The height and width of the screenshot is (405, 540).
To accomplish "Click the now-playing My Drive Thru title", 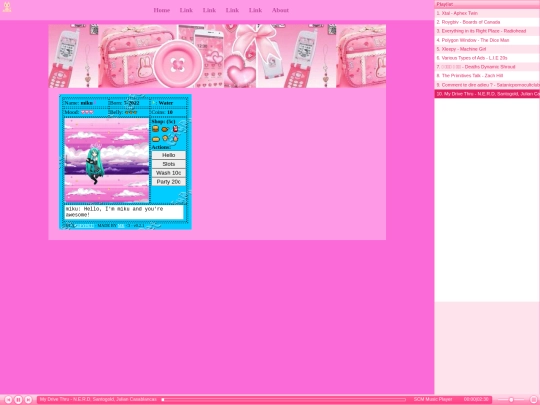I will point(98,399).
